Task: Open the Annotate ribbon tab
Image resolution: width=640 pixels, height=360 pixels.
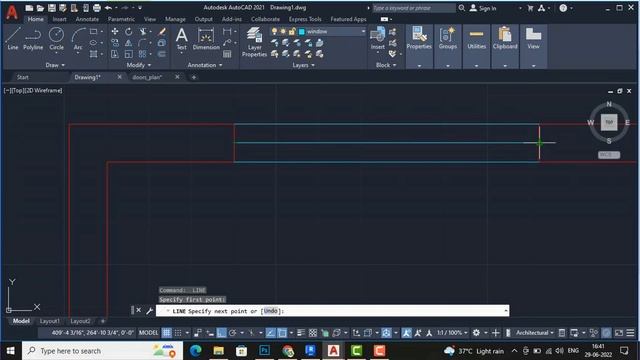Action: 87,19
